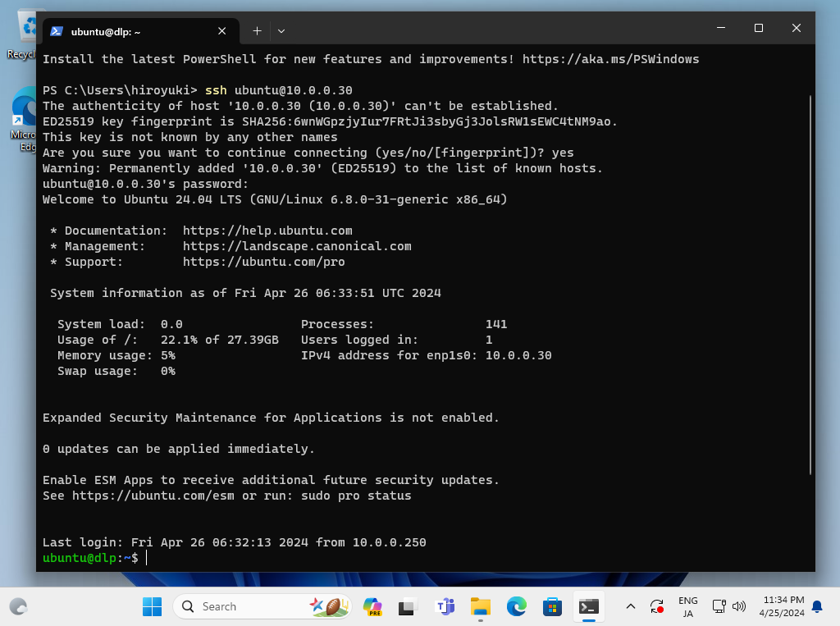Image resolution: width=840 pixels, height=626 pixels.
Task: Open Recycle Bin desktop icon
Action: [21, 34]
